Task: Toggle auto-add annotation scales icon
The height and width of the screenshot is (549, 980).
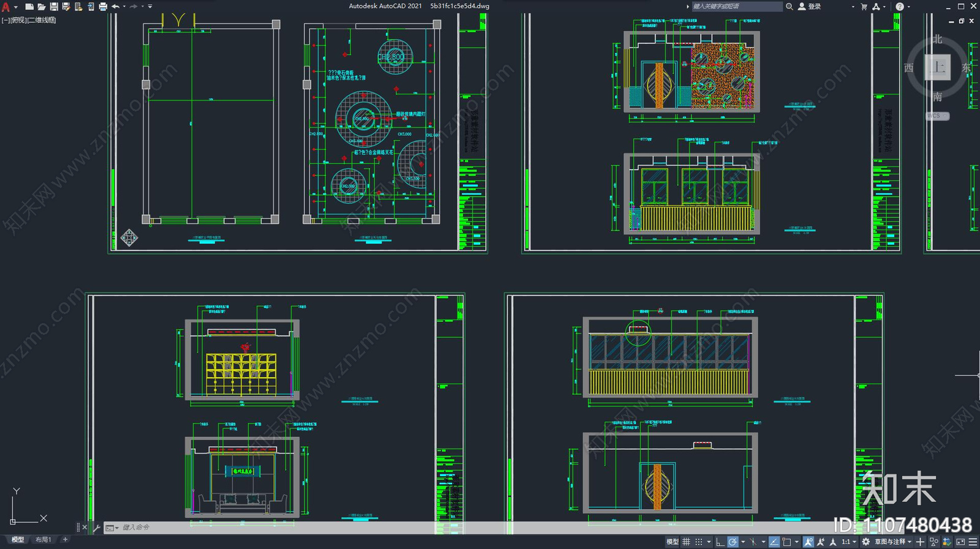Action: pyautogui.click(x=821, y=542)
